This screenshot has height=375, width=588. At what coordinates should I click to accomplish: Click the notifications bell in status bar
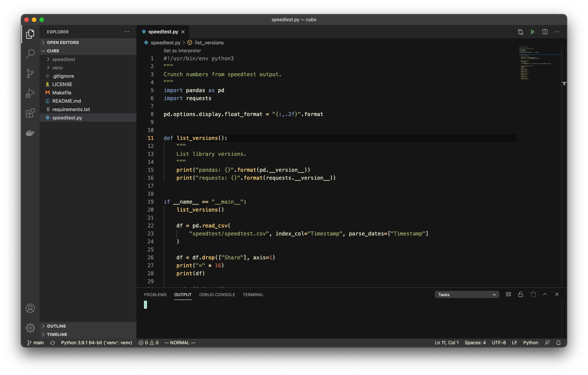tap(558, 343)
